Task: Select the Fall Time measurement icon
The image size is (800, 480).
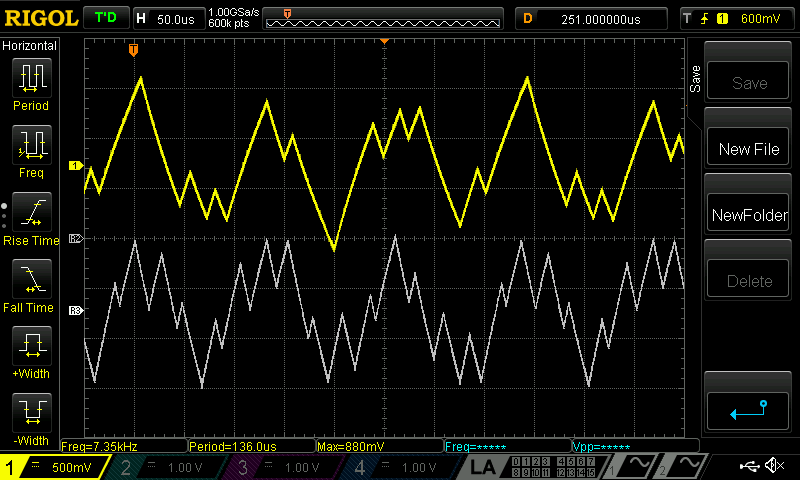Action: click(32, 279)
